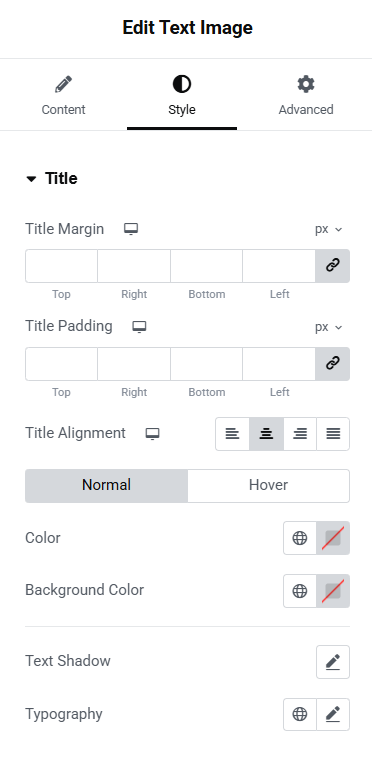Pick a Background Color swatch
This screenshot has height=773, width=372.
(333, 591)
